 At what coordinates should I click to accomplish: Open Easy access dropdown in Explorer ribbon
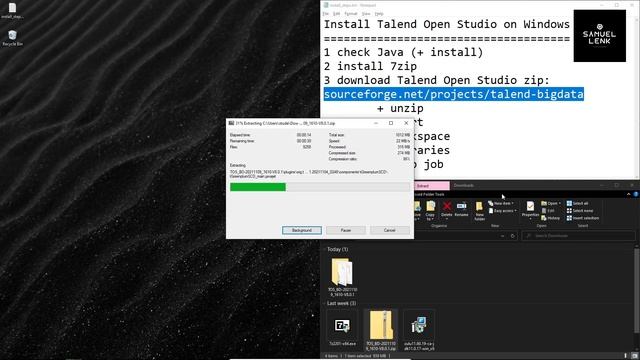[502, 211]
